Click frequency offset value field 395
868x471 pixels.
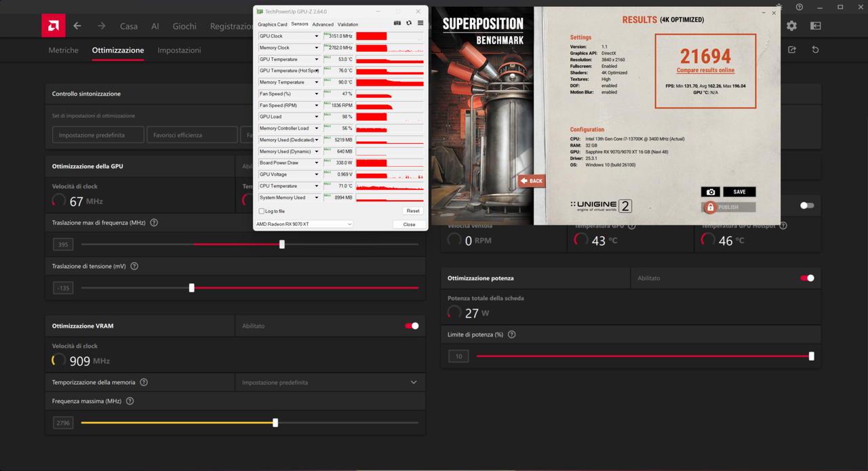coord(63,244)
